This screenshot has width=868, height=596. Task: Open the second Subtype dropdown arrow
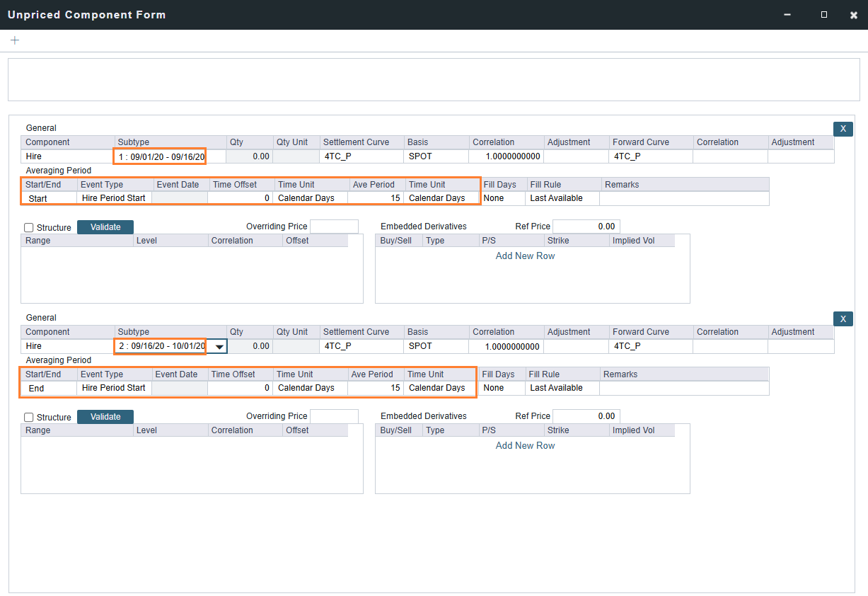coord(219,347)
